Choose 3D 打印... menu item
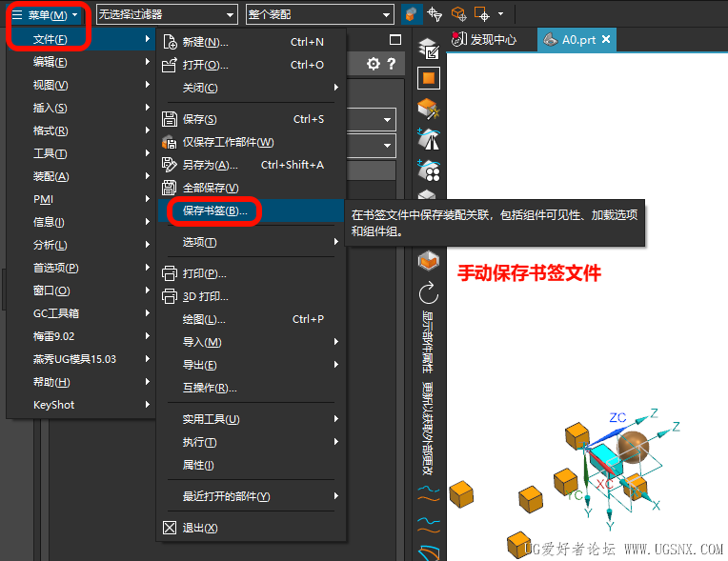Image resolution: width=728 pixels, height=561 pixels. pyautogui.click(x=251, y=296)
